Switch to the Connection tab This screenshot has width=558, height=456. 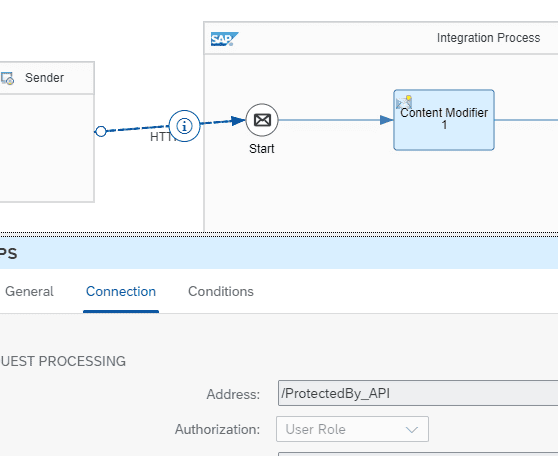pyautogui.click(x=121, y=292)
